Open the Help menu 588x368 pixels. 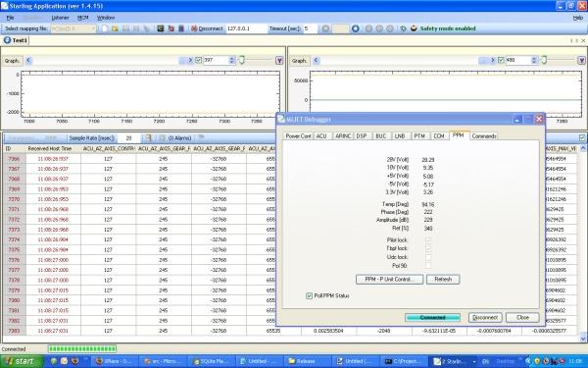(578, 18)
